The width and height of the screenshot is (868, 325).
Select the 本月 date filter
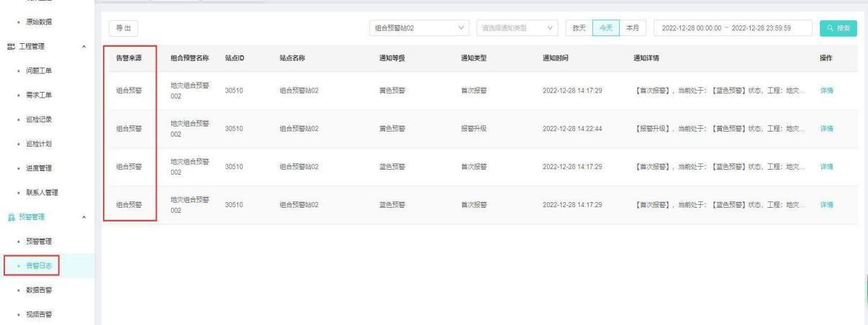pyautogui.click(x=632, y=28)
